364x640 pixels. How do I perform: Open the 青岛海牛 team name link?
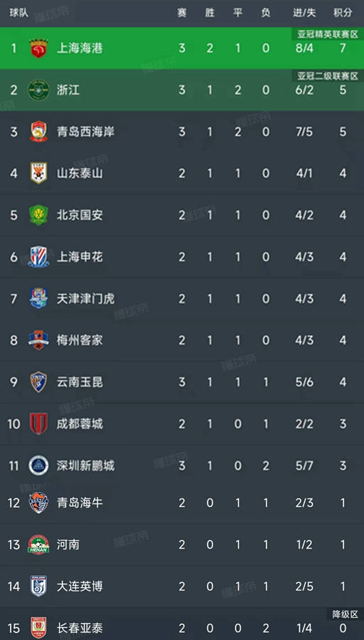(80, 503)
